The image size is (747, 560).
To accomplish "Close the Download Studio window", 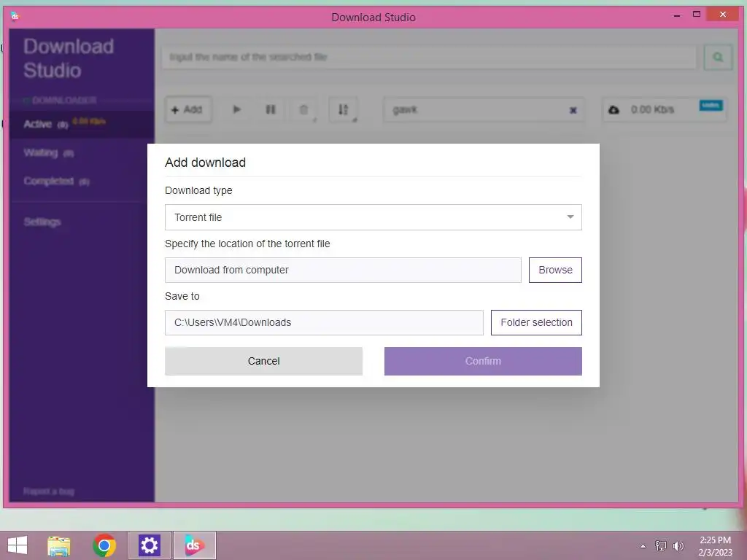I will [x=723, y=15].
